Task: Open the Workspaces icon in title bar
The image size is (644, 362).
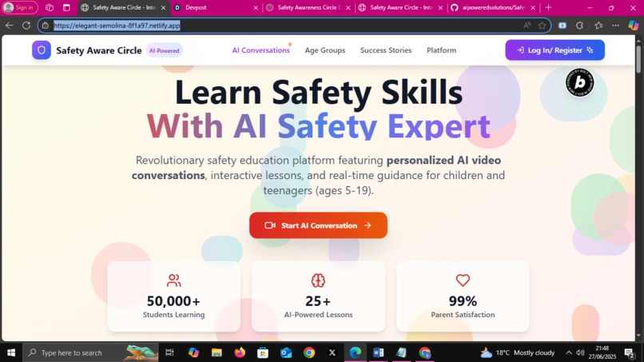Action: [50, 7]
